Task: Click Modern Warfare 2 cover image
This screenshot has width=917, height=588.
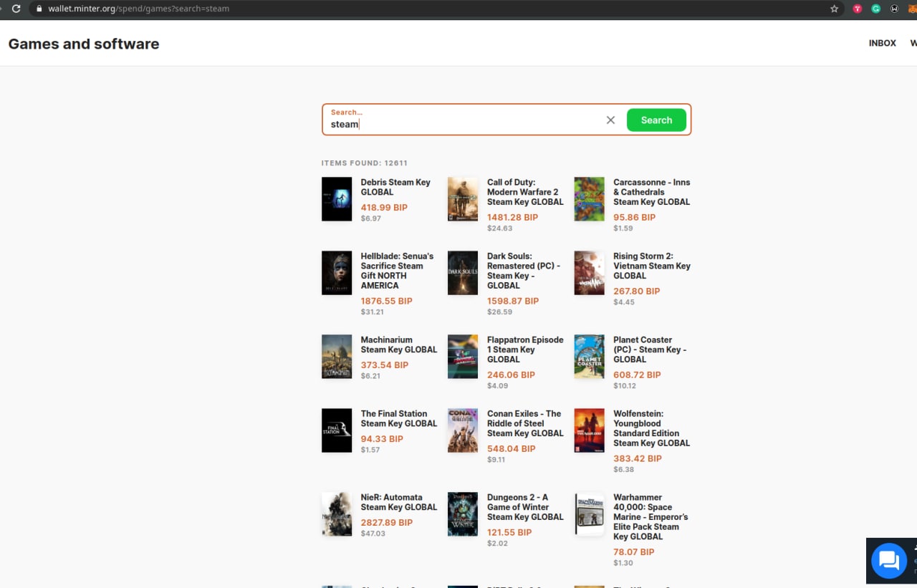Action: coord(463,199)
